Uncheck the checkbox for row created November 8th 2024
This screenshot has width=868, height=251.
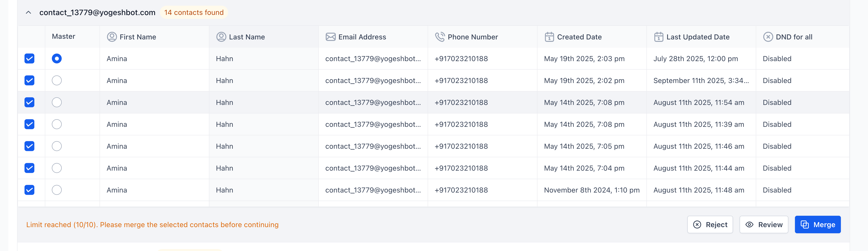pyautogui.click(x=30, y=190)
